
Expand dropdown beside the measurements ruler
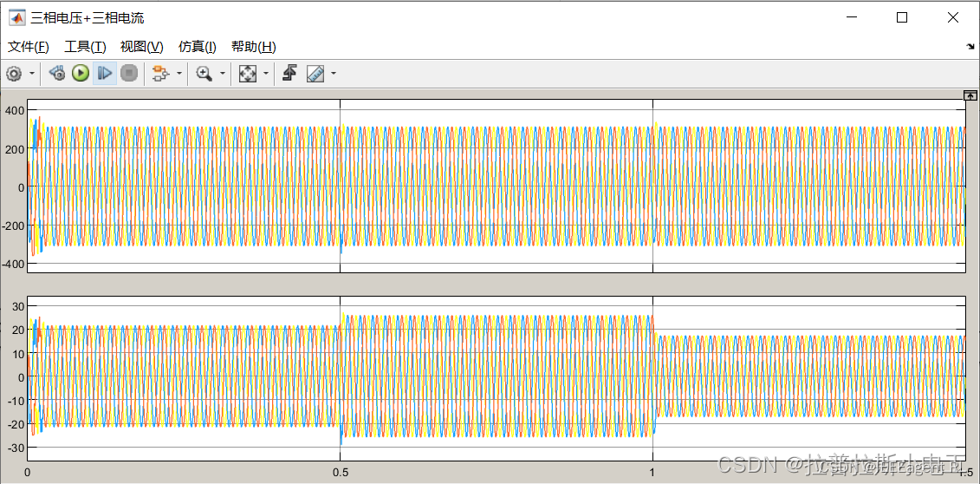coord(333,74)
